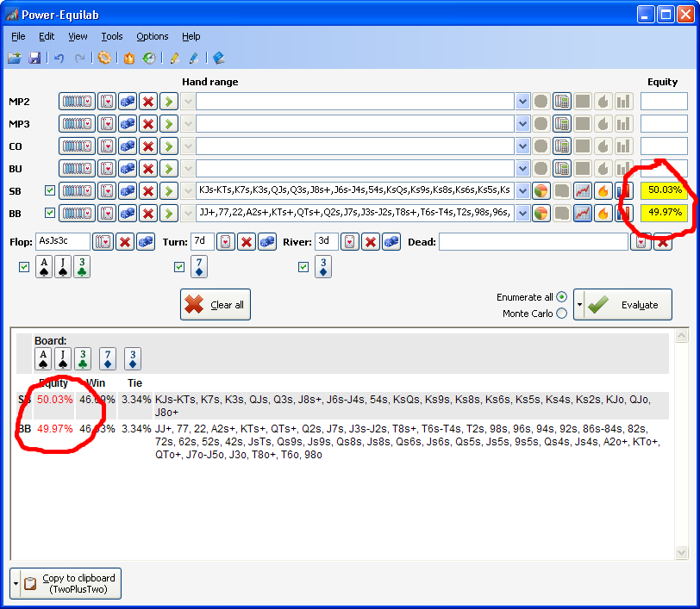This screenshot has height=609, width=700.
Task: Randomize the CO hand with the dice
Action: click(x=128, y=146)
